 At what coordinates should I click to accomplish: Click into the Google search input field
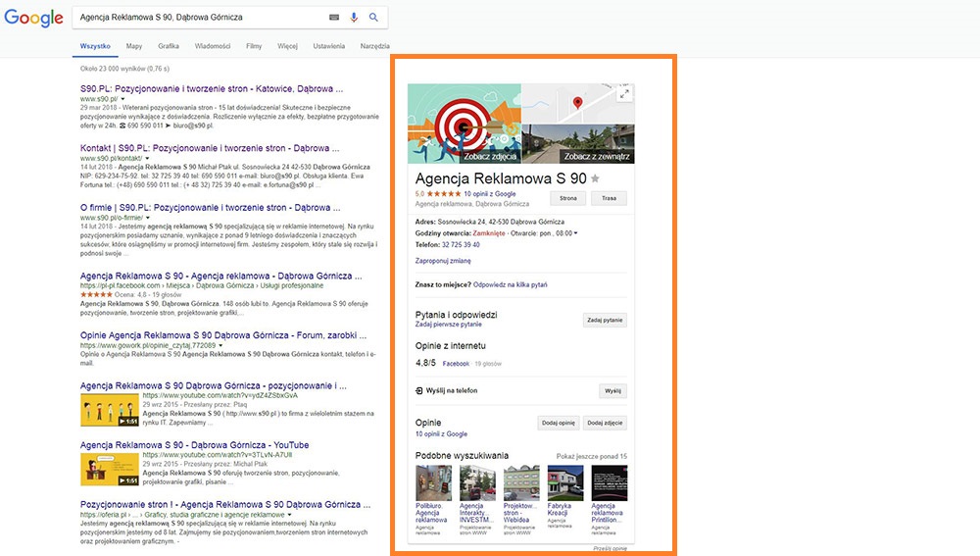(x=196, y=18)
